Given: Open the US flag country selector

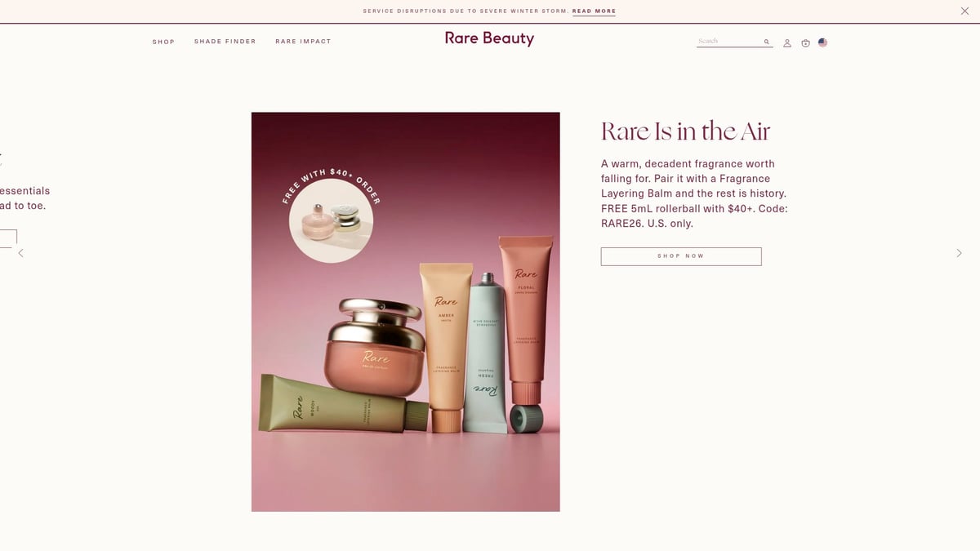Looking at the screenshot, I should 822,42.
